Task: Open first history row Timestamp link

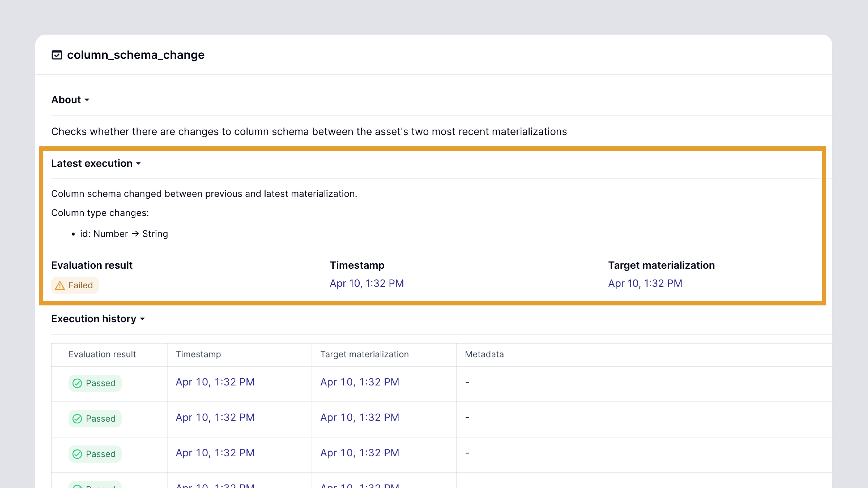Action: pos(215,382)
